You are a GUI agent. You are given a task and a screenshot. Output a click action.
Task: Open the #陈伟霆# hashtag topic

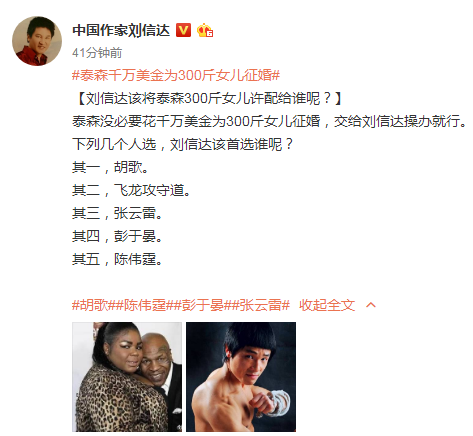(144, 305)
